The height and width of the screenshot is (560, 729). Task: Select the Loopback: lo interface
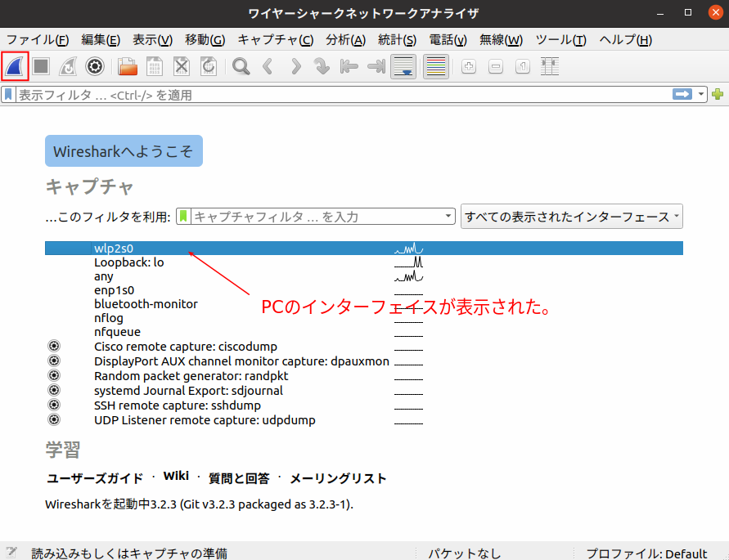(x=129, y=262)
